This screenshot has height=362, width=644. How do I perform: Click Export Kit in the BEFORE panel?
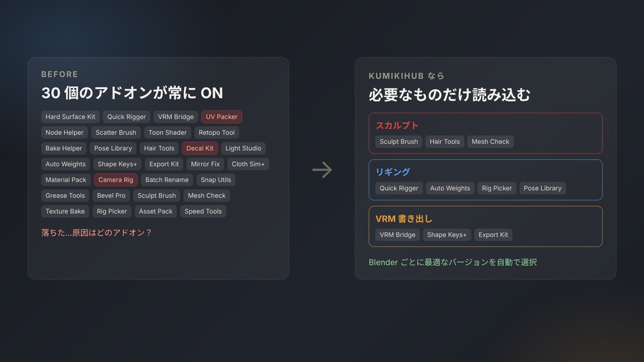[164, 164]
